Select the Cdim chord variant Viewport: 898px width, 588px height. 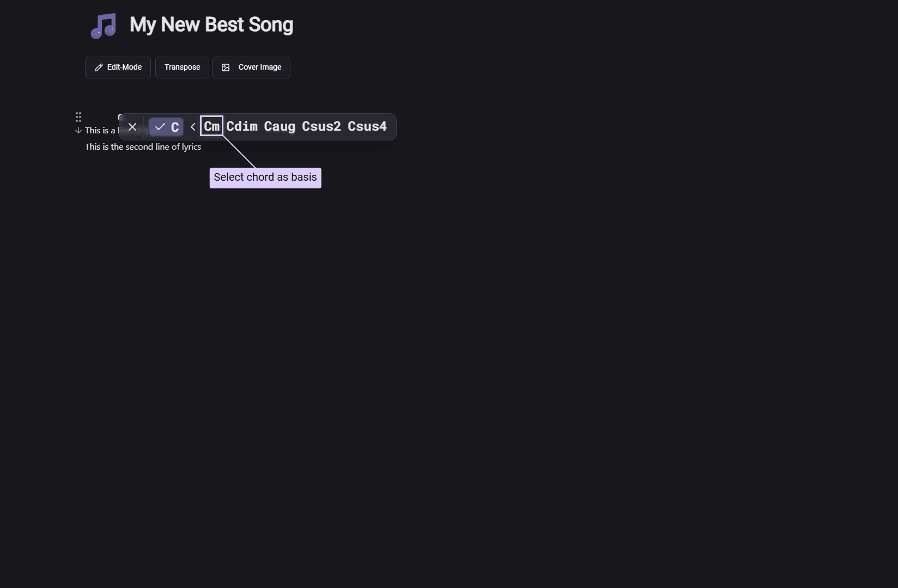[242, 126]
